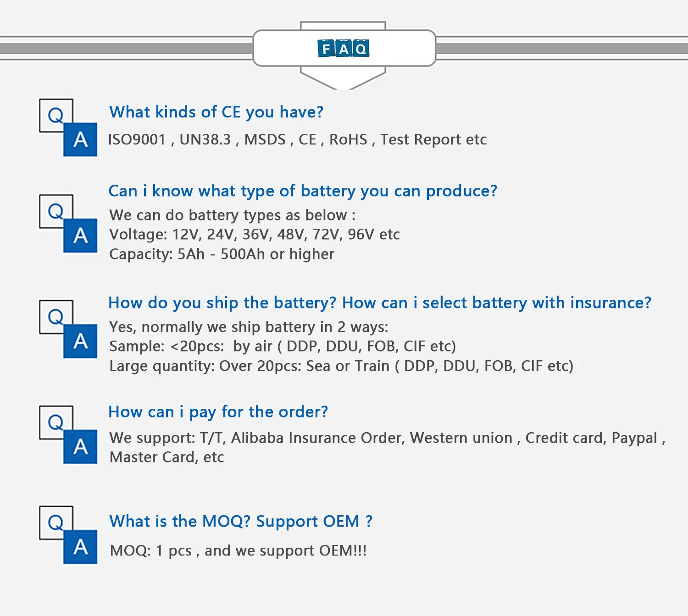
Task: Click the Q&A icon beside the MOQ question
Action: (68, 535)
